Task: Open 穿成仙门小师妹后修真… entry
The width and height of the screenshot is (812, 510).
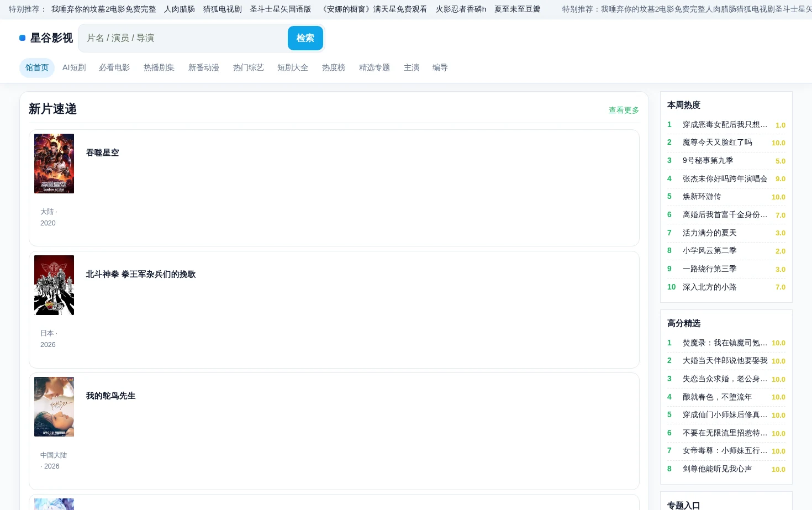Action: 726,415
